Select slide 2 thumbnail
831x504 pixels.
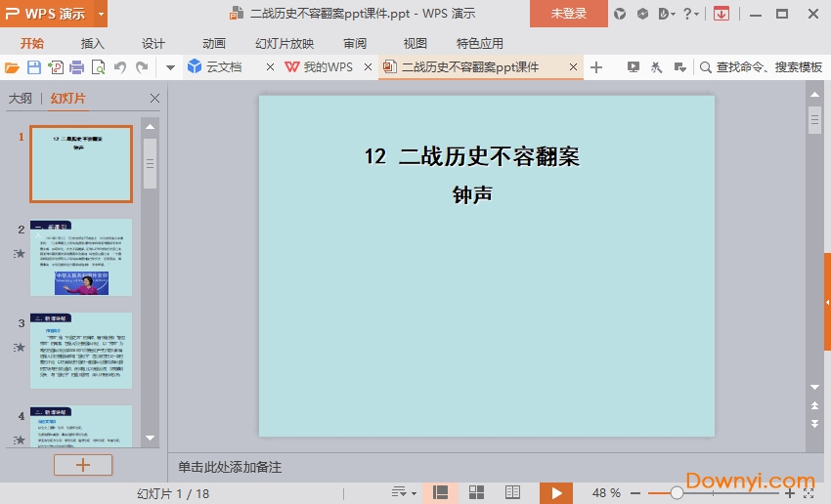tap(81, 257)
